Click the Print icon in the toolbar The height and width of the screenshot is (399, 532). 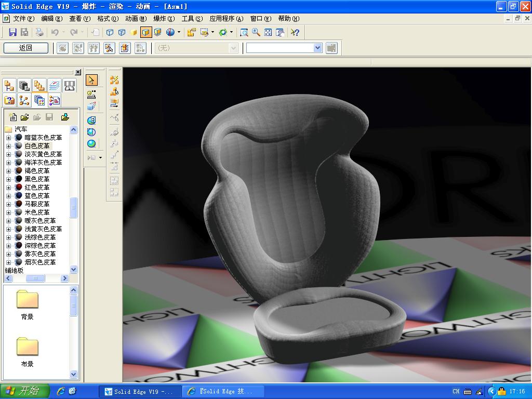39,32
